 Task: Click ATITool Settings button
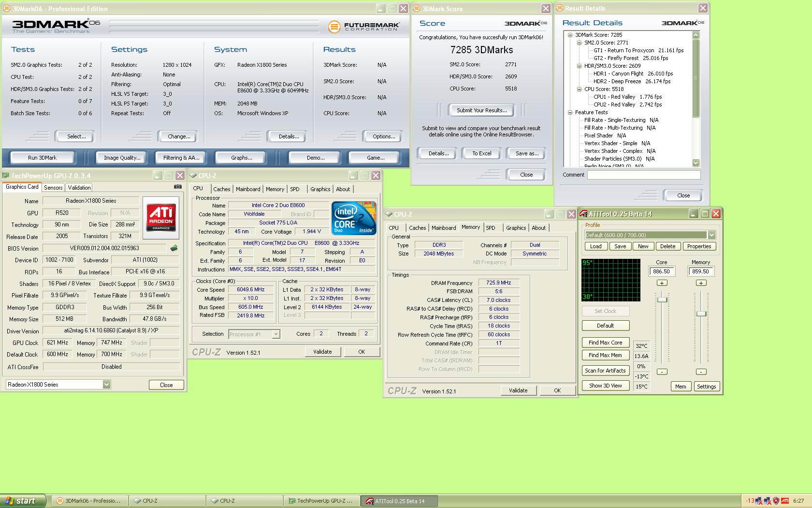click(707, 387)
